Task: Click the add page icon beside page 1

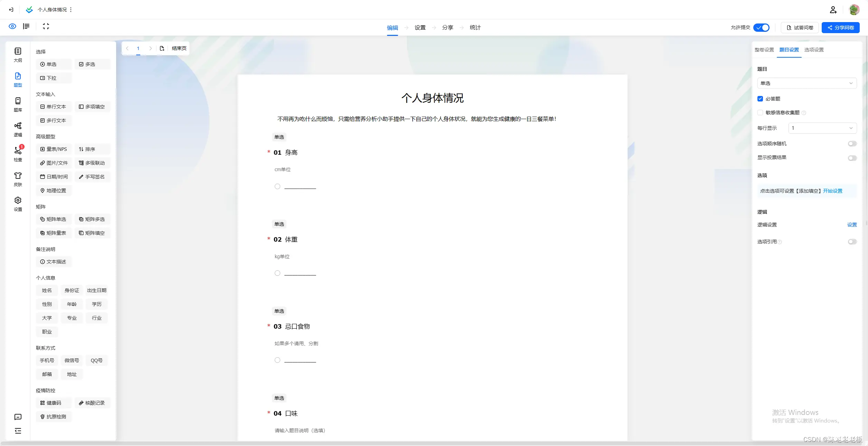Action: pos(162,48)
